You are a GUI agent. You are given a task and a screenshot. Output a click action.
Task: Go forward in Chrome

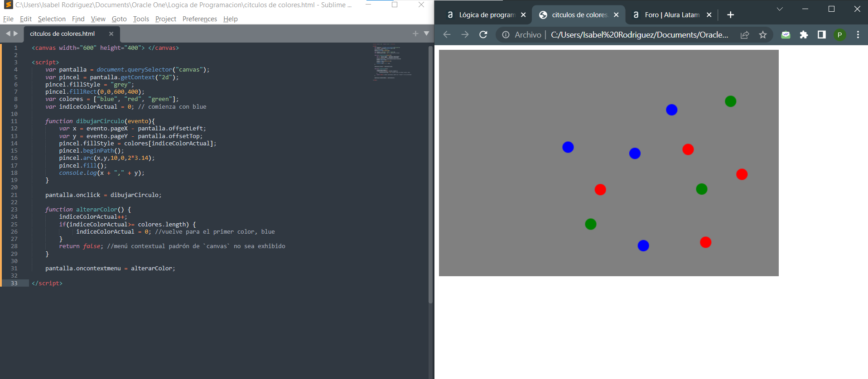tap(465, 35)
